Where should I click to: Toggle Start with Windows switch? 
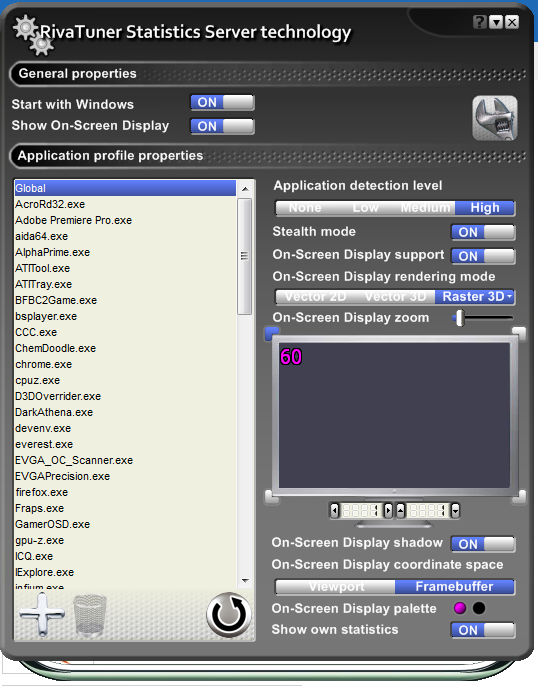tap(222, 103)
